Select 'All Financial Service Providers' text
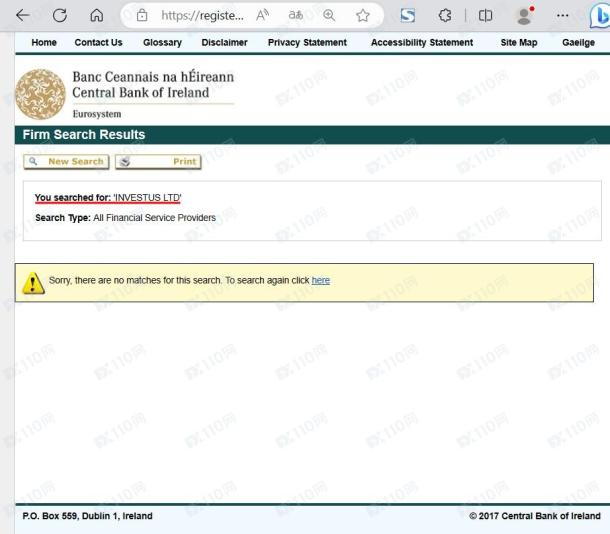The image size is (610, 534). (x=154, y=217)
